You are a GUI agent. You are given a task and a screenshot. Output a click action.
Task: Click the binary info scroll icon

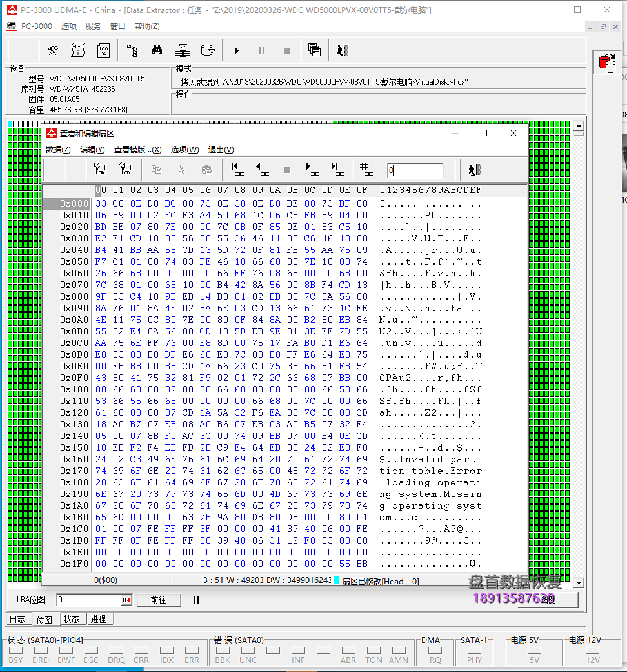pyautogui.click(x=78, y=50)
